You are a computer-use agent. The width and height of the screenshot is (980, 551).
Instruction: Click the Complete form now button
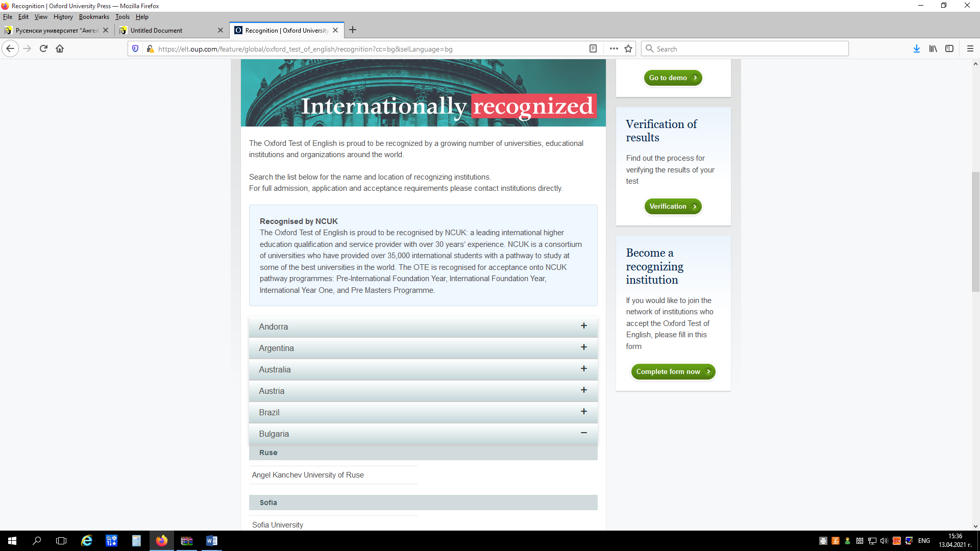673,372
